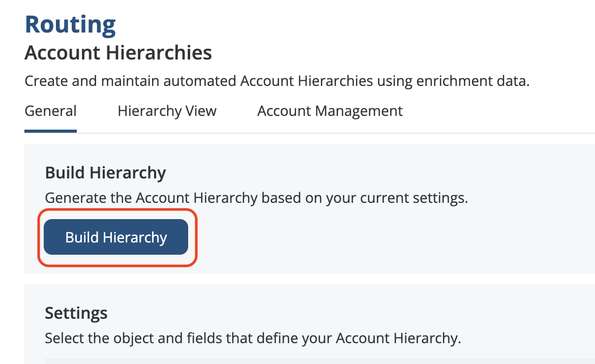Click the 'Generate the Account Hierarchy' description text
This screenshot has height=364, width=595.
(256, 198)
